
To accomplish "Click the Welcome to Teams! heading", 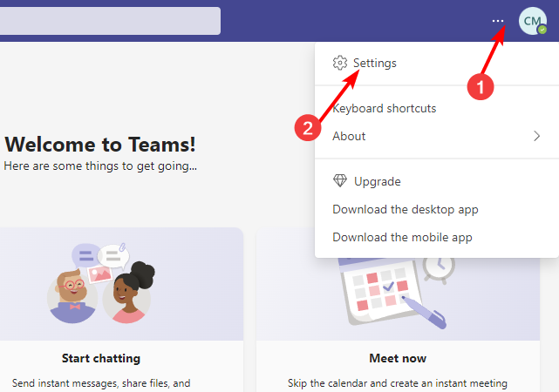I will [100, 145].
